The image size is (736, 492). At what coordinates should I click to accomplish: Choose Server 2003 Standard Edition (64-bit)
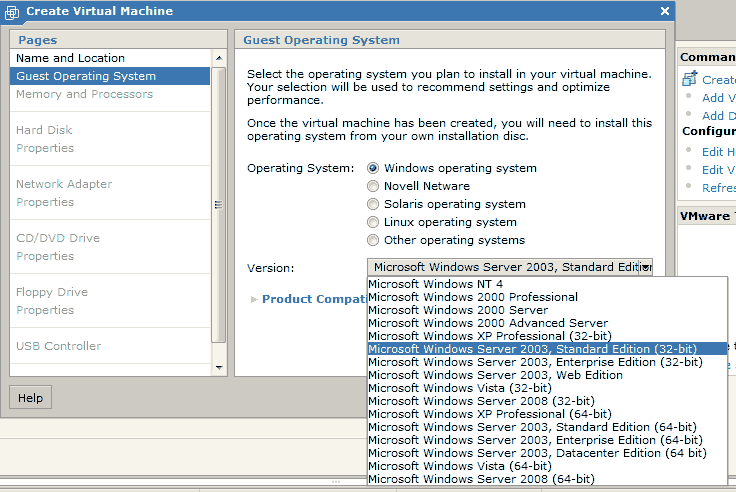click(547, 427)
